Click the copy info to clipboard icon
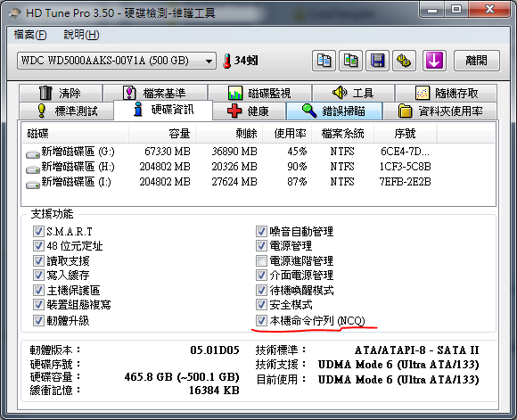 324,61
